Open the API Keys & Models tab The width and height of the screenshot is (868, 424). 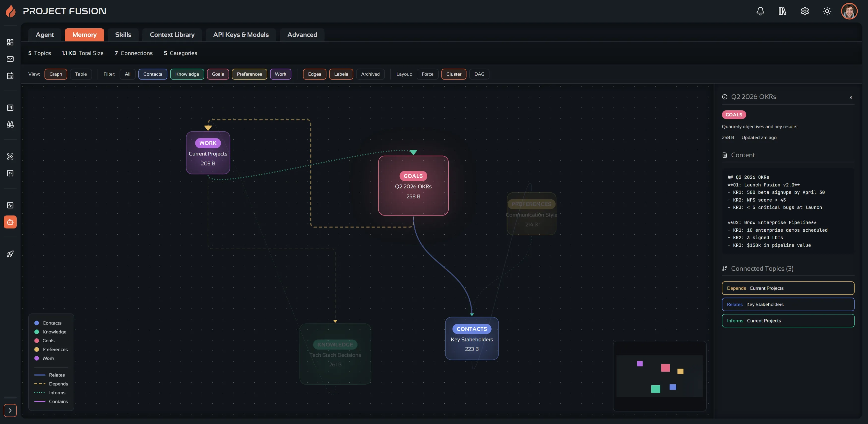pos(241,35)
